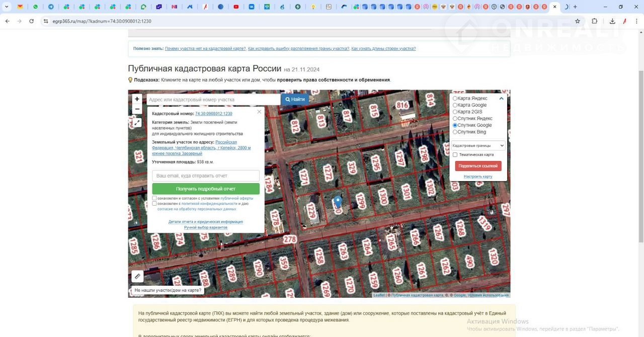Open the Кадастровые границы dropdown
This screenshot has width=644, height=337.
pyautogui.click(x=478, y=146)
